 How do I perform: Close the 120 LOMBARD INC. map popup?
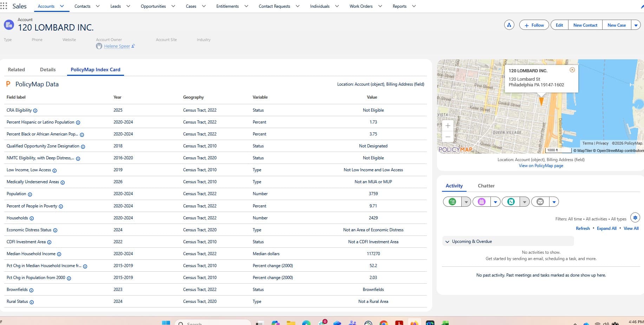[572, 70]
